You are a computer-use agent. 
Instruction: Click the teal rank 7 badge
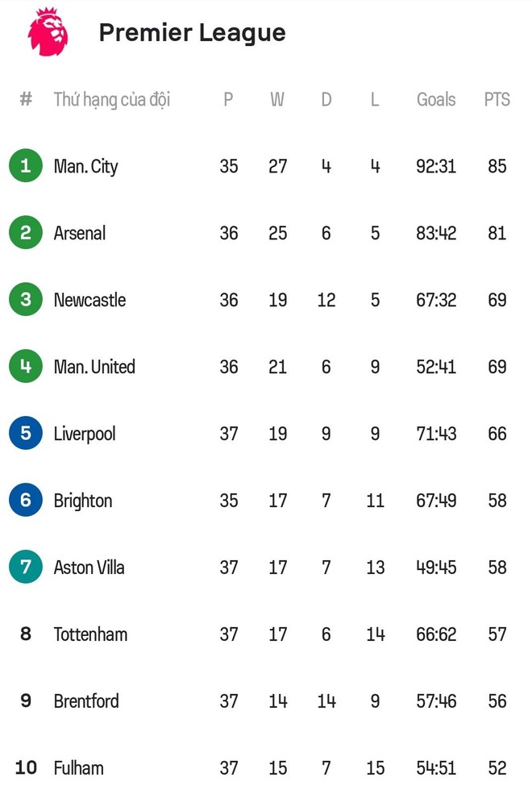(x=26, y=568)
